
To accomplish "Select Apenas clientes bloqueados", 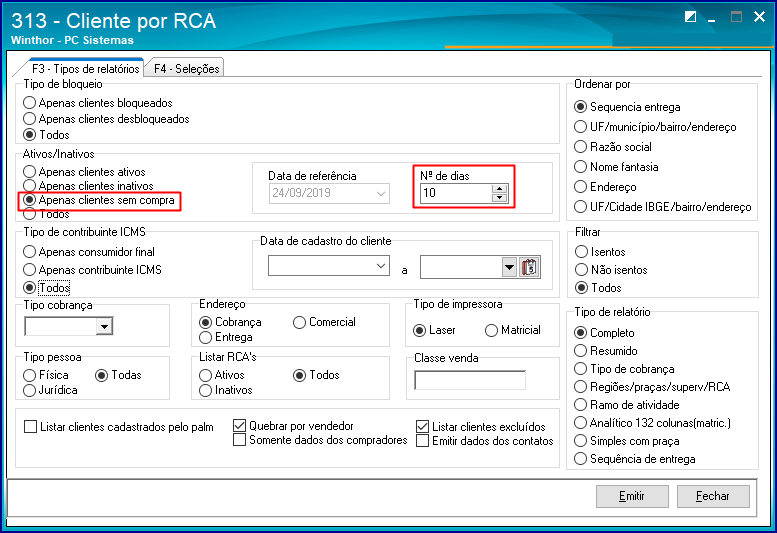I will (98, 103).
